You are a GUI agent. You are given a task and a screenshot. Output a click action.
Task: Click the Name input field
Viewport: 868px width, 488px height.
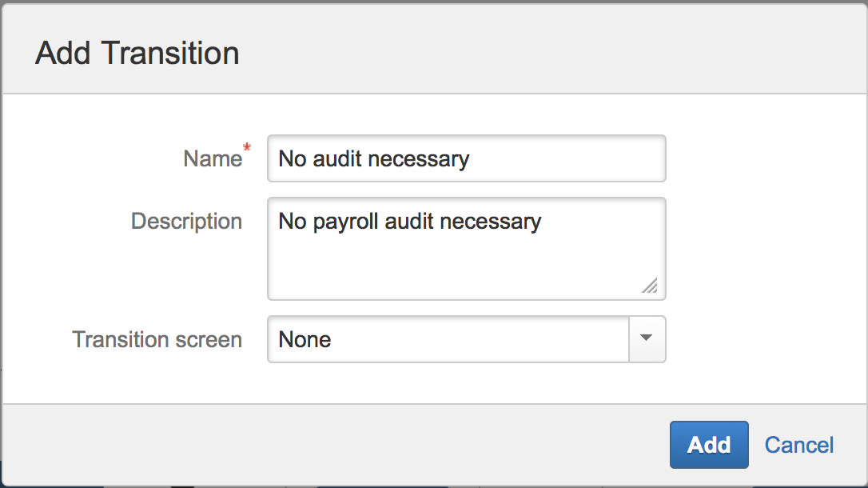tap(466, 158)
